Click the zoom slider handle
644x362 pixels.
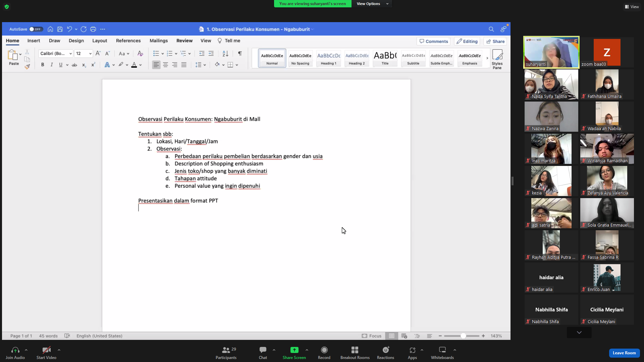point(463,336)
